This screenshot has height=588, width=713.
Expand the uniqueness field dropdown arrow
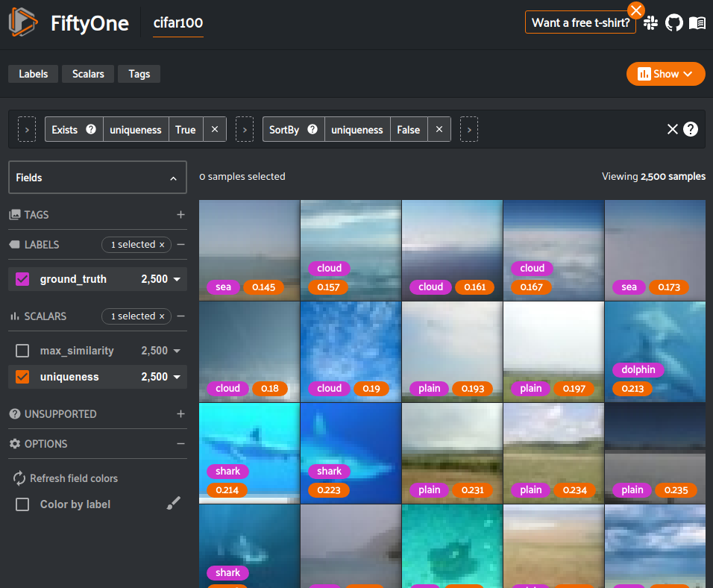point(178,378)
